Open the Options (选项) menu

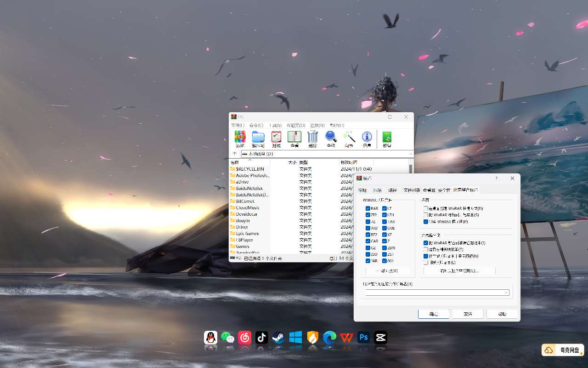(x=317, y=125)
